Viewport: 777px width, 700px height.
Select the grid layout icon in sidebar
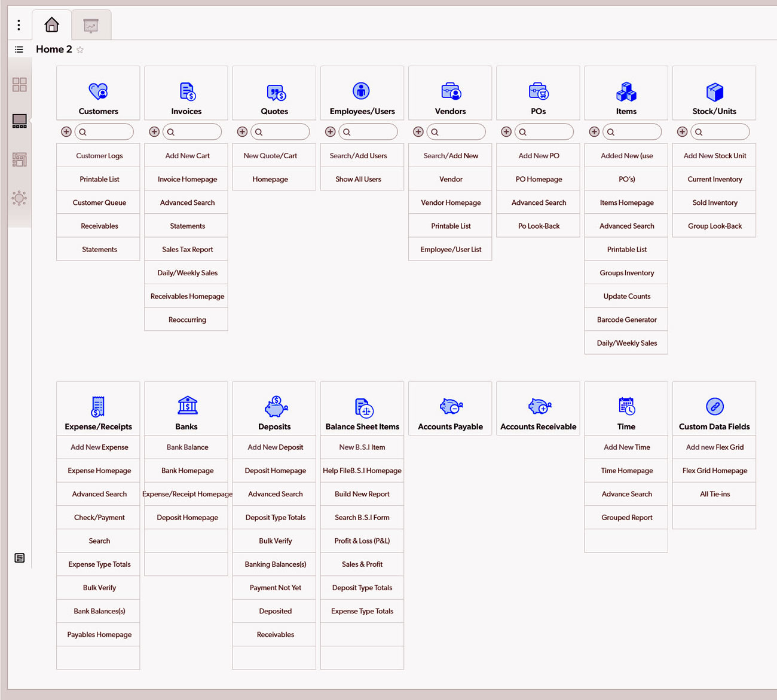click(20, 84)
